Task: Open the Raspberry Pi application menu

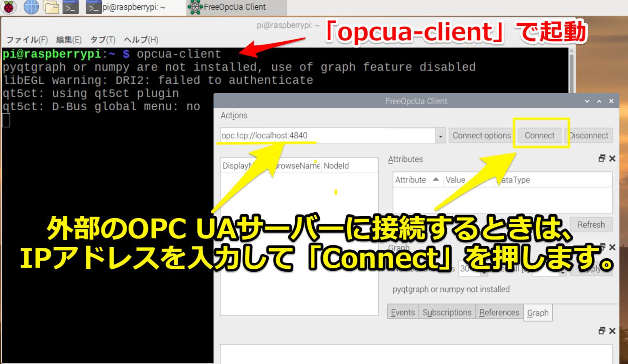Action: [9, 7]
